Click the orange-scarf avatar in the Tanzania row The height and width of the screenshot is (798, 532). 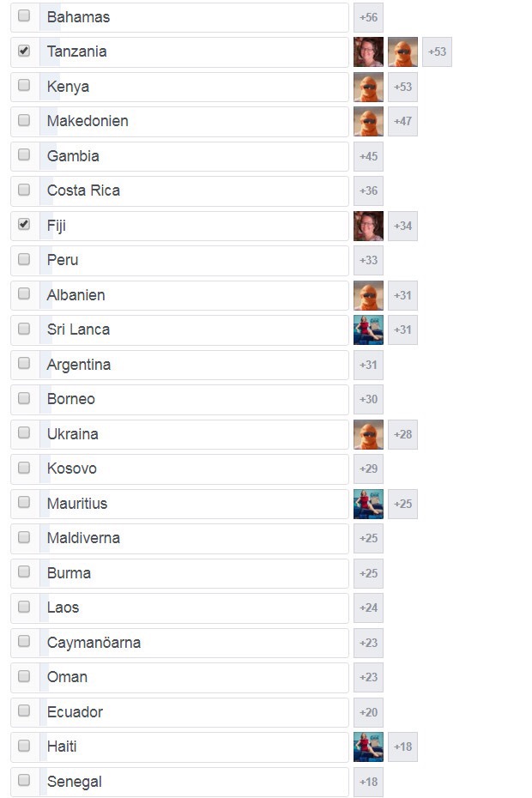pos(402,51)
